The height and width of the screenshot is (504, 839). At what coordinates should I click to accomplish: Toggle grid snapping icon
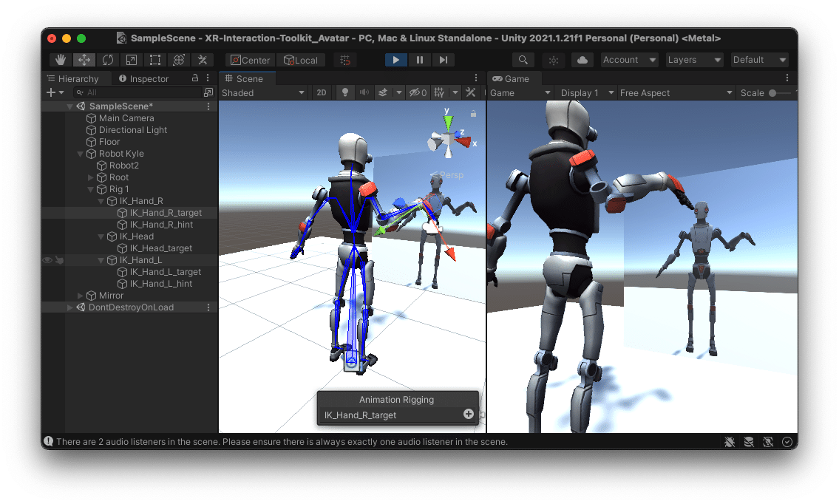[x=345, y=60]
